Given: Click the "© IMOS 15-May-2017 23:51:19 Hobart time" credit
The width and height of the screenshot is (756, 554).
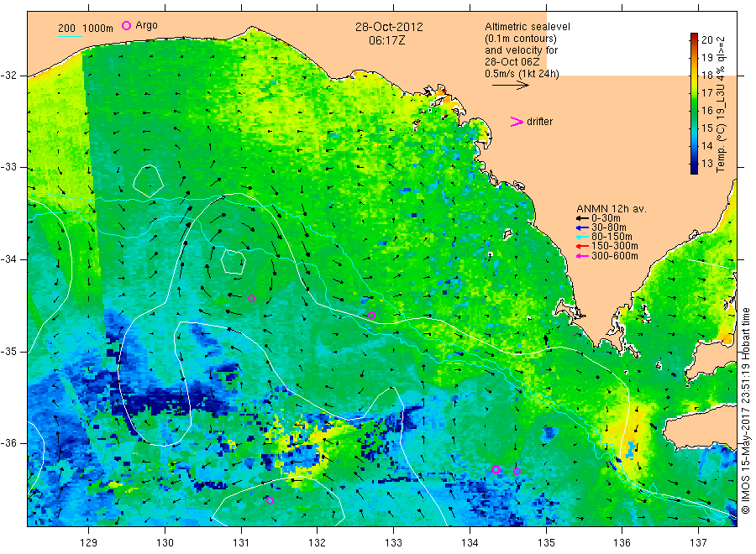Looking at the screenshot, I should click(x=745, y=410).
